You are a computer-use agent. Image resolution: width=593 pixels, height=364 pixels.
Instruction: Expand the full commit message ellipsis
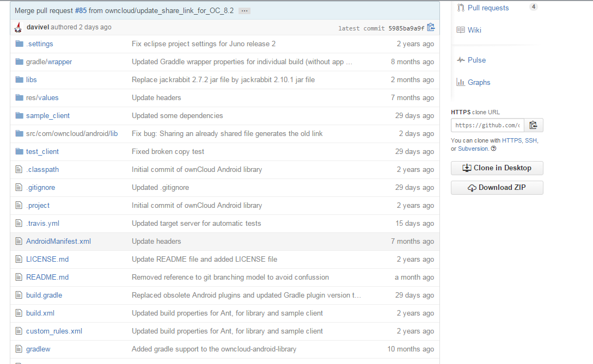click(x=244, y=11)
